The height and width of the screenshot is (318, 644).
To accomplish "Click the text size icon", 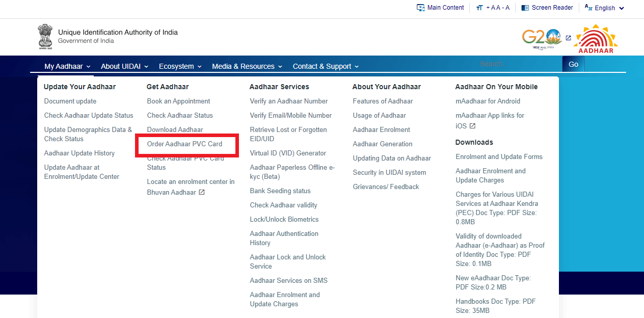I will pyautogui.click(x=479, y=8).
